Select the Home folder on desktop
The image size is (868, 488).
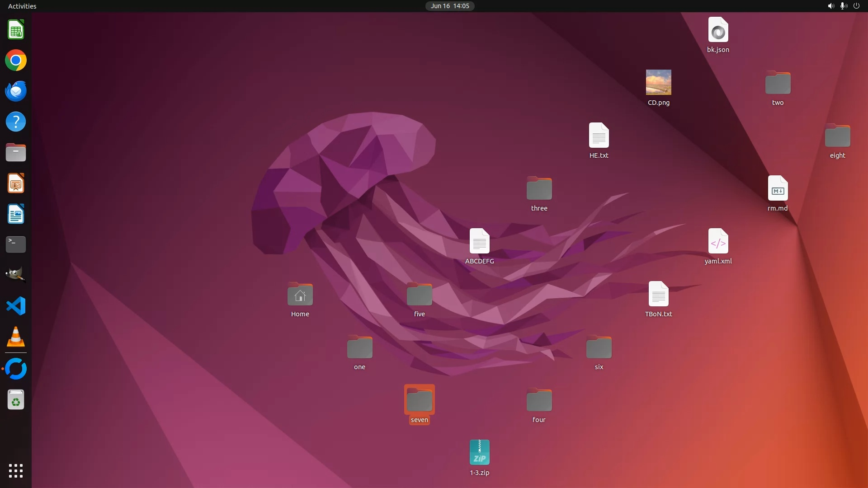pos(300,295)
